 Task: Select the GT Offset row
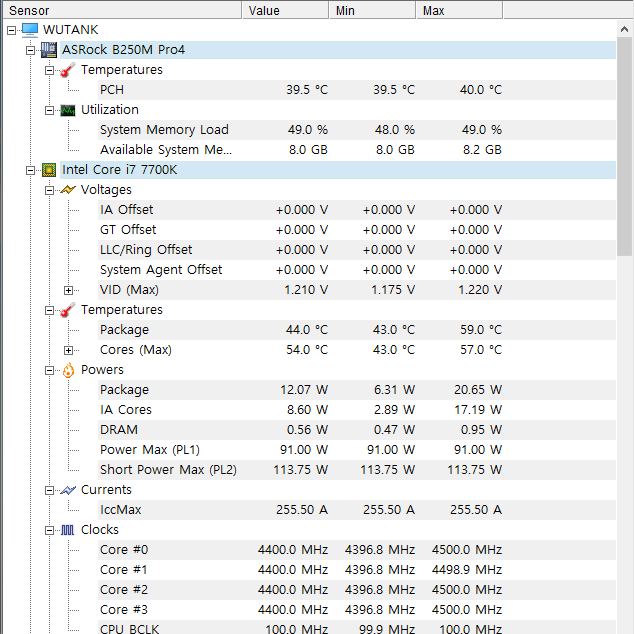click(357, 230)
